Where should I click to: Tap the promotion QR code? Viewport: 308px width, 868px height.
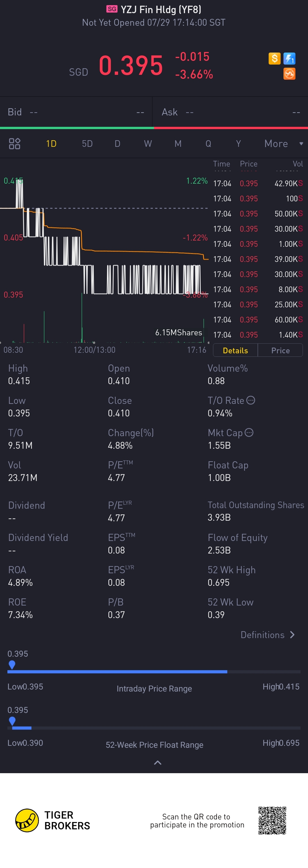tap(272, 820)
